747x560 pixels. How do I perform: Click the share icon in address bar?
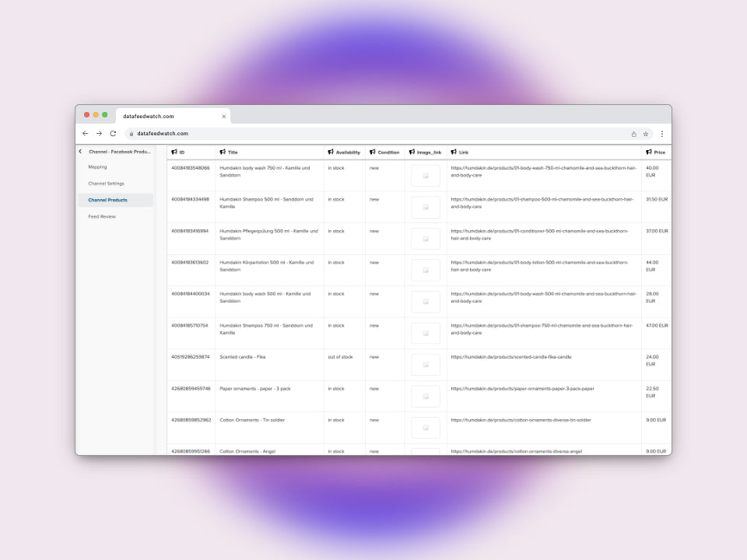click(633, 134)
